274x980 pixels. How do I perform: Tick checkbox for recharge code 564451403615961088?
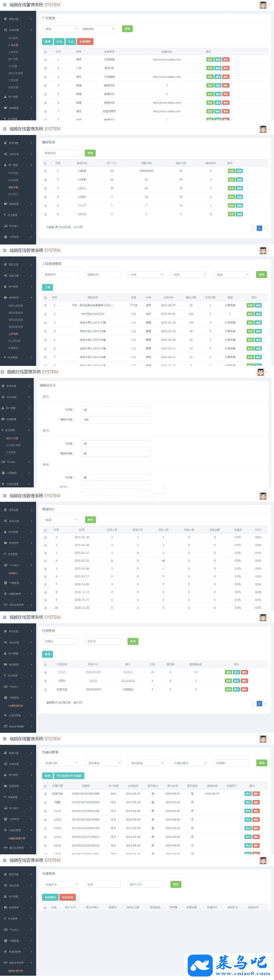pos(45,793)
